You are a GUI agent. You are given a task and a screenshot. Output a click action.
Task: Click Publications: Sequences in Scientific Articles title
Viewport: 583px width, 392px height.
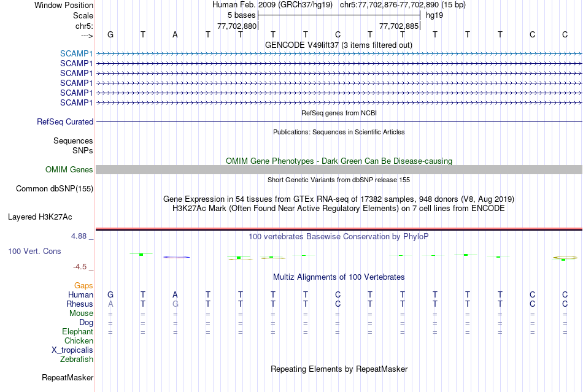tap(339, 132)
